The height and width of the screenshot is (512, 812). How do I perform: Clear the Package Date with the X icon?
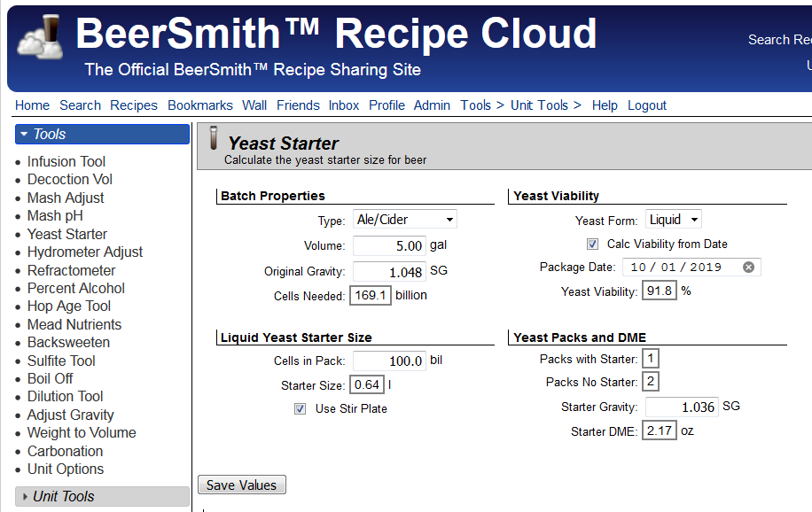pyautogui.click(x=748, y=268)
